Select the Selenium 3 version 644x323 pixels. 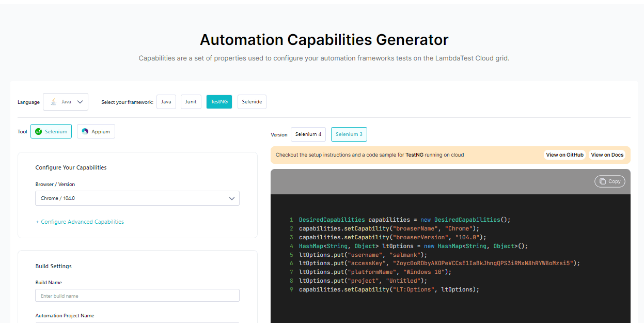pyautogui.click(x=349, y=134)
